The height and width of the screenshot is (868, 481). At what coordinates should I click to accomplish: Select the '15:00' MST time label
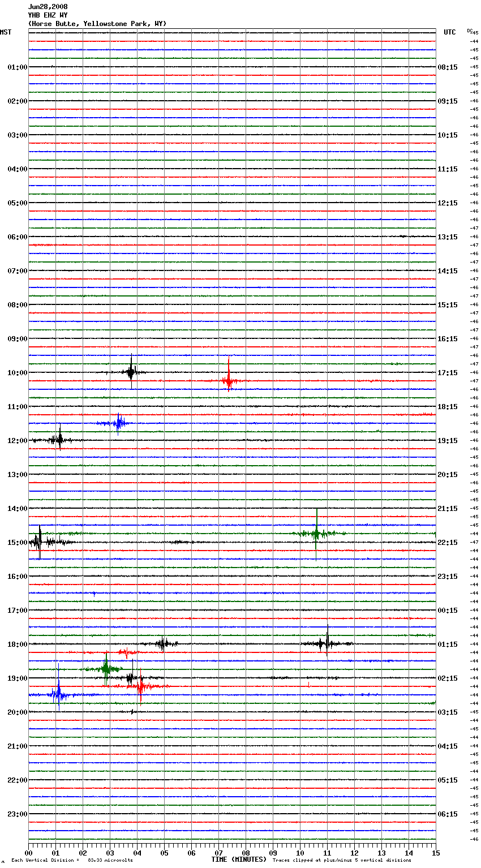pos(18,543)
